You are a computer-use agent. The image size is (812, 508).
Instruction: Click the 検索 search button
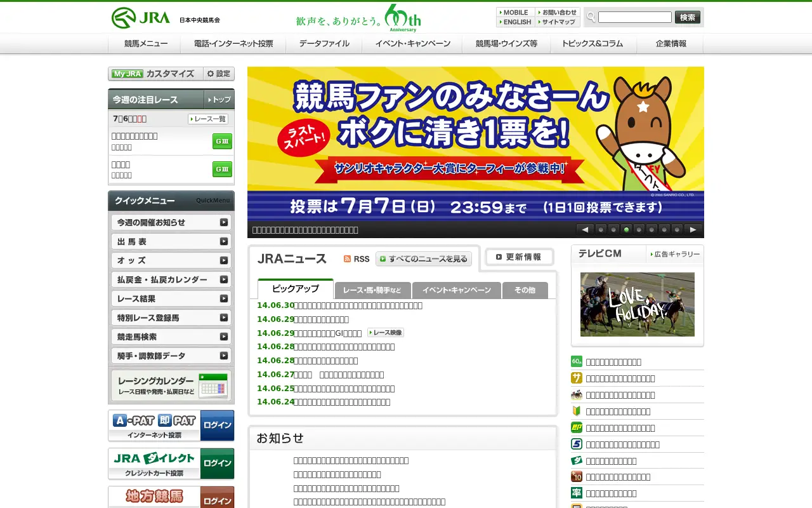[x=688, y=17]
